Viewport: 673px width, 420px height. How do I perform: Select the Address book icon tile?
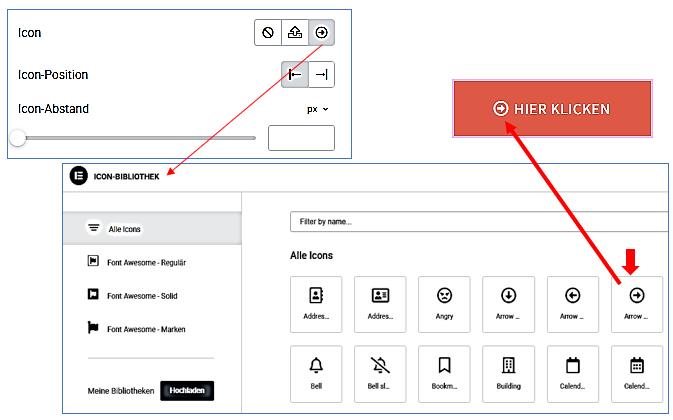point(315,304)
